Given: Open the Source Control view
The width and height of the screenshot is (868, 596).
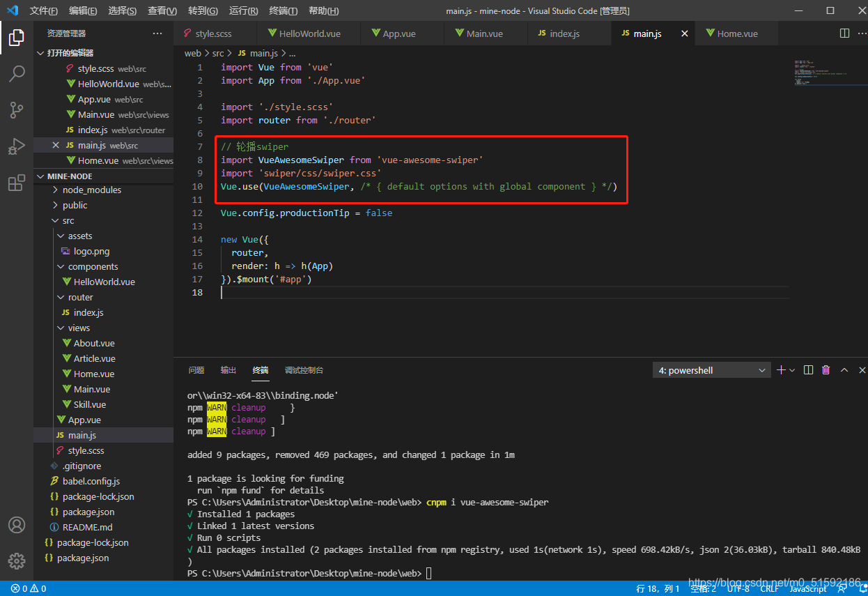Looking at the screenshot, I should [17, 109].
